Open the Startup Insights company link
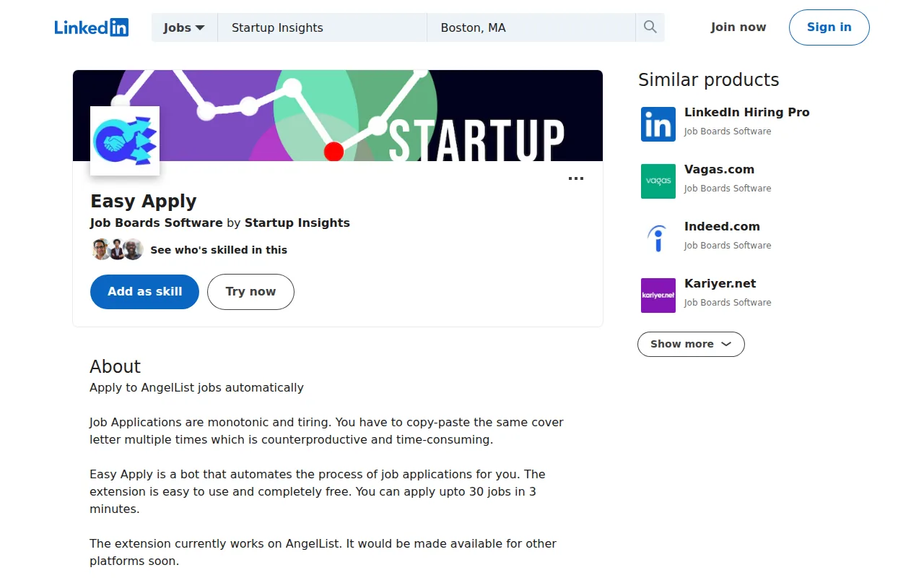This screenshot has width=924, height=578. pyautogui.click(x=297, y=223)
